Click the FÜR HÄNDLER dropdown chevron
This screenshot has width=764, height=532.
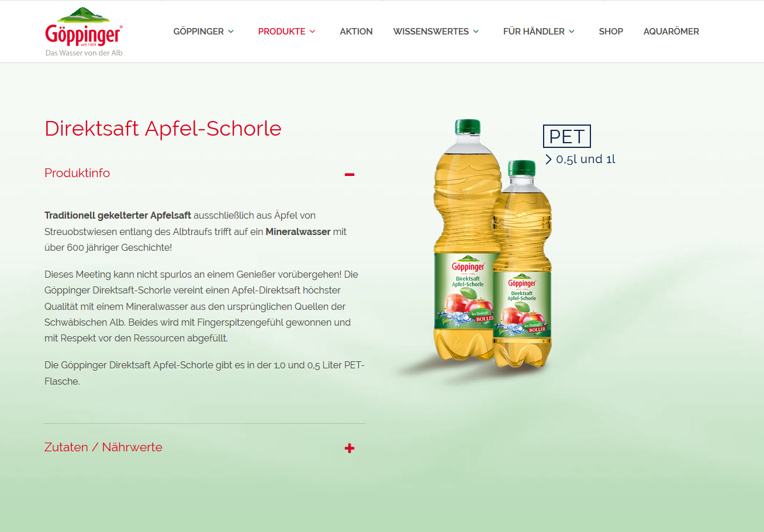572,32
